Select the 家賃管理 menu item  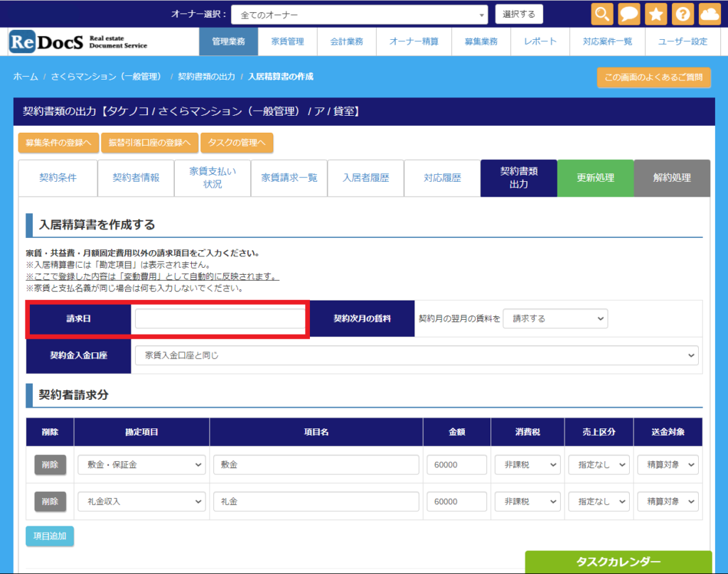(x=288, y=41)
